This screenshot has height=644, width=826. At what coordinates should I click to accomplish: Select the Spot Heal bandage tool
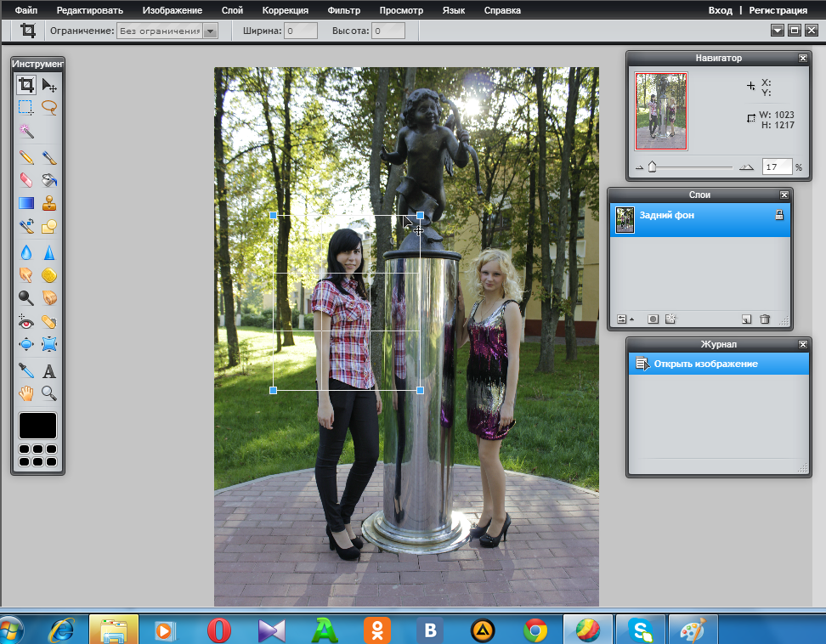click(x=49, y=321)
